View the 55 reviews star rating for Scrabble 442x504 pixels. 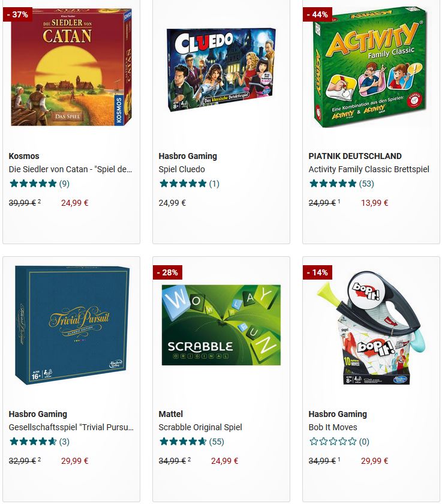[191, 442]
